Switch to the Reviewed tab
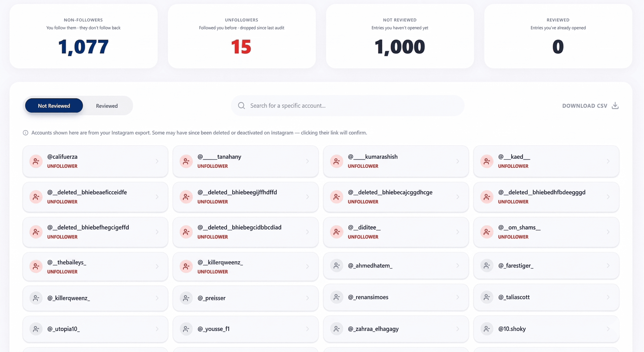644x352 pixels. (x=106, y=105)
